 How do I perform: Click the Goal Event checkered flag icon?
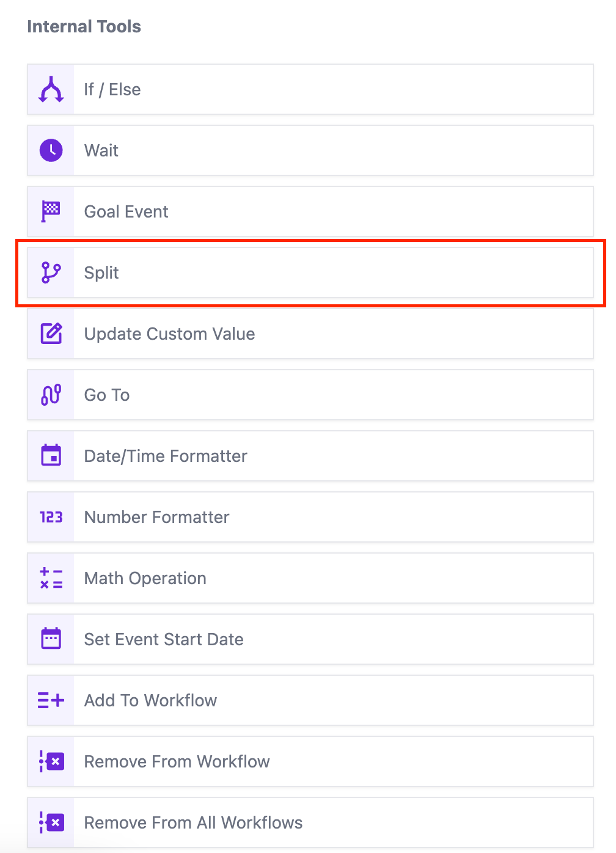pos(51,211)
